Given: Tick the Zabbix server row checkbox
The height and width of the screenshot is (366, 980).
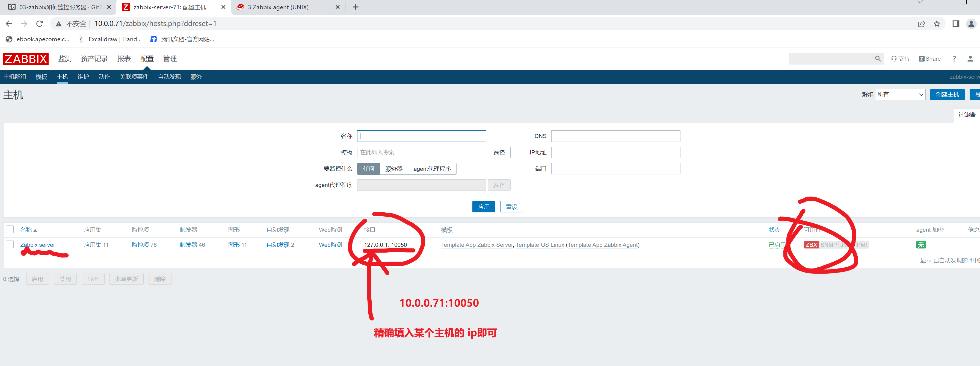Looking at the screenshot, I should pyautogui.click(x=10, y=245).
